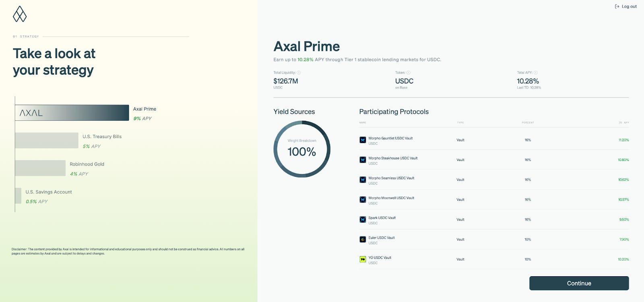Click the 16% percent in Spark row

pos(528,219)
